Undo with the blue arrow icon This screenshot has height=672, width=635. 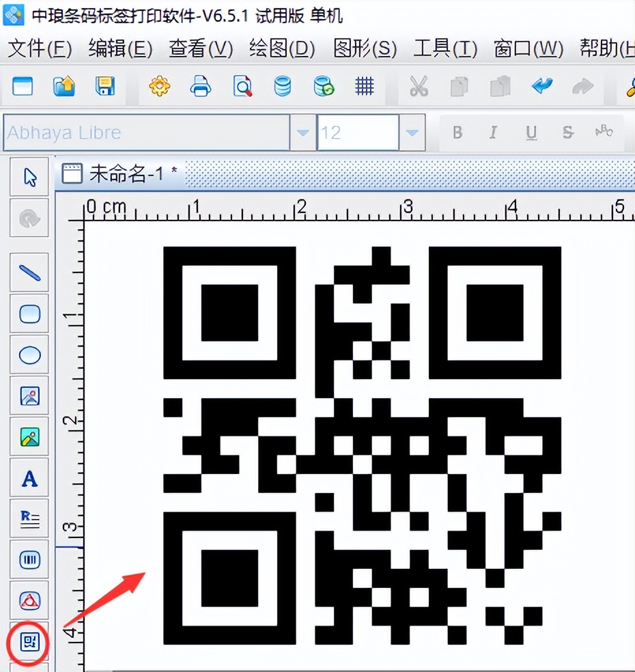[x=542, y=86]
